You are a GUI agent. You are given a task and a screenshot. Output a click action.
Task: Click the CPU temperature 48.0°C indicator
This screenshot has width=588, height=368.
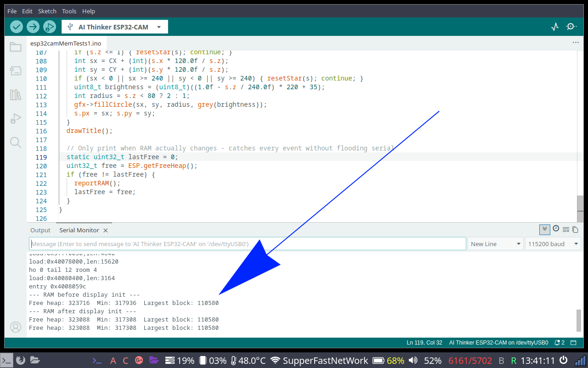(x=248, y=361)
